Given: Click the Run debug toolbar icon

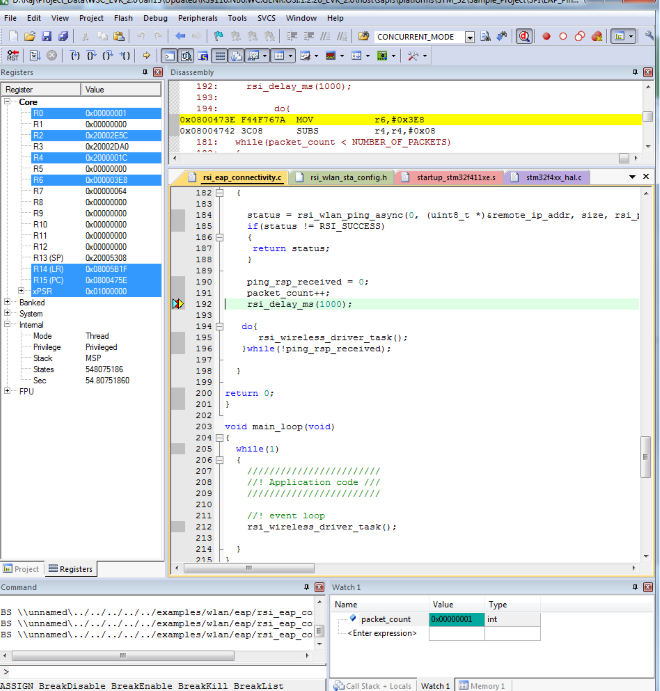Looking at the screenshot, I should [34, 56].
